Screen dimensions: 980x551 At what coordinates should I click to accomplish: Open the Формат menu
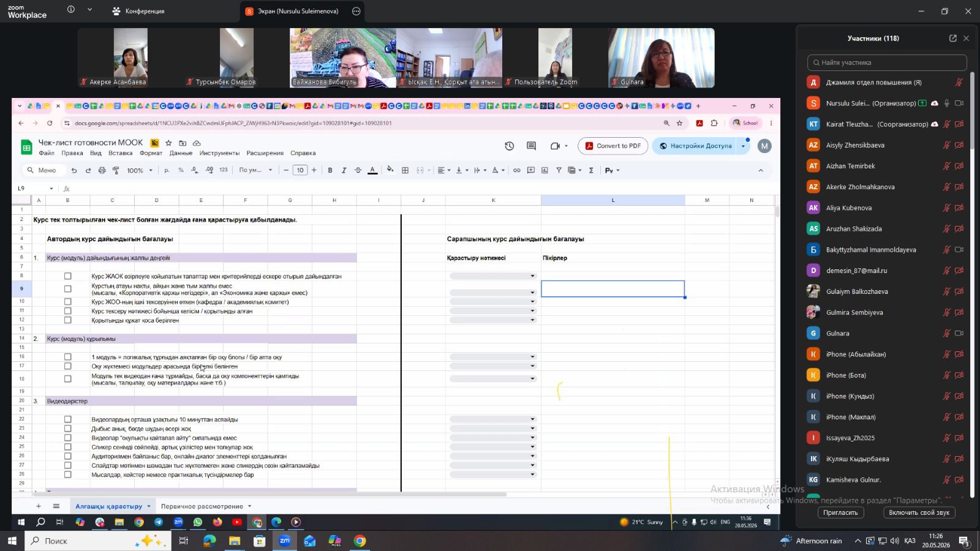(x=151, y=153)
